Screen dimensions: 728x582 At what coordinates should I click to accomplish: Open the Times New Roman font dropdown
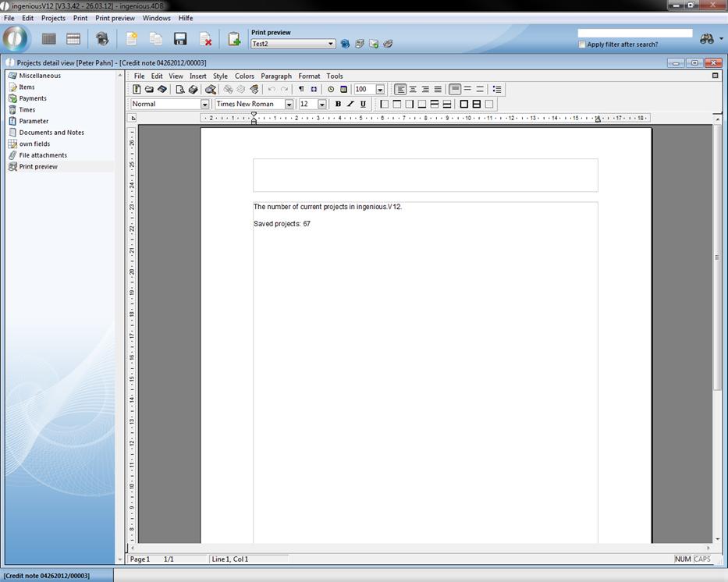click(x=289, y=105)
